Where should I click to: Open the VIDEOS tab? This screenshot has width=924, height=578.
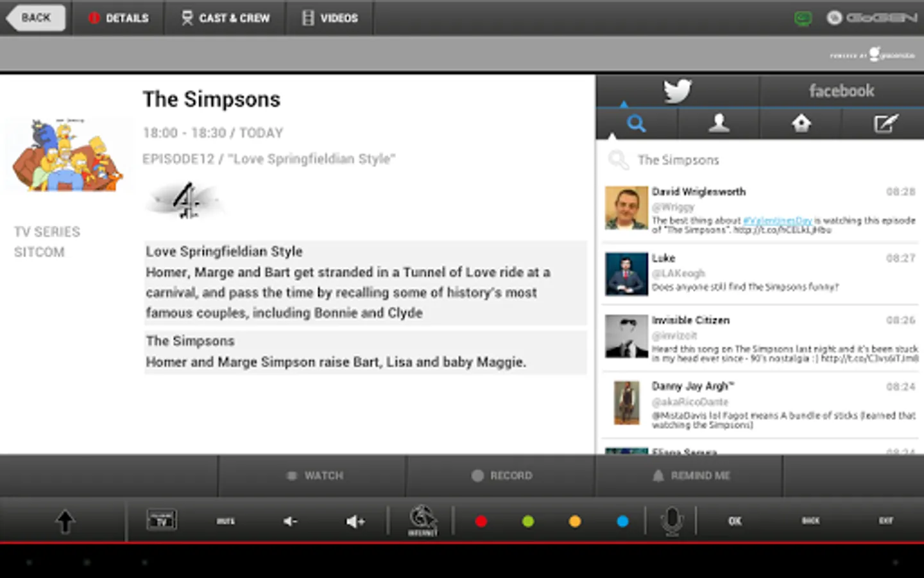[x=330, y=18]
